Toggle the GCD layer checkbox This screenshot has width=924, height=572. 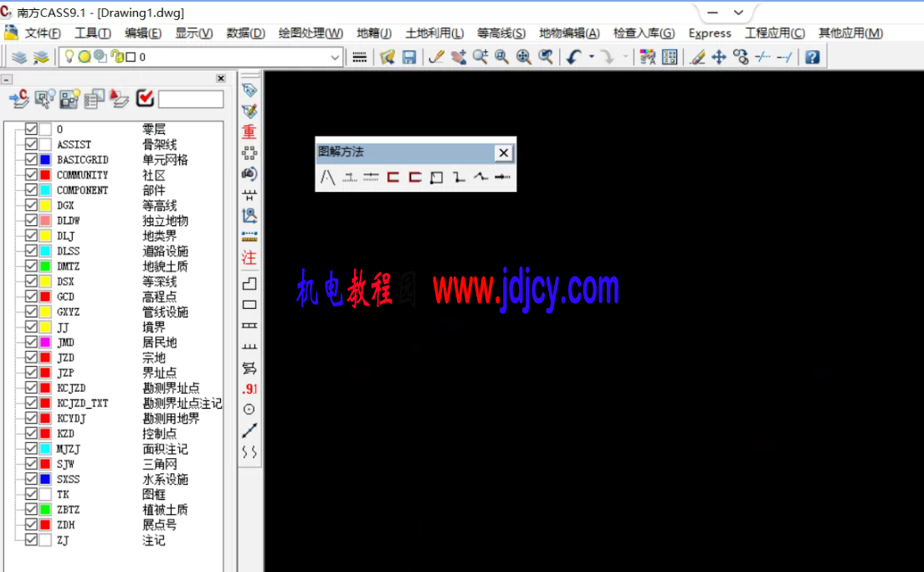[31, 296]
